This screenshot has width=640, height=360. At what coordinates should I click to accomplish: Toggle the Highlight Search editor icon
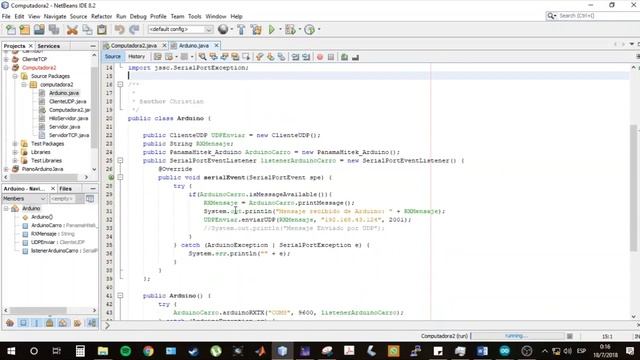tap(235, 57)
